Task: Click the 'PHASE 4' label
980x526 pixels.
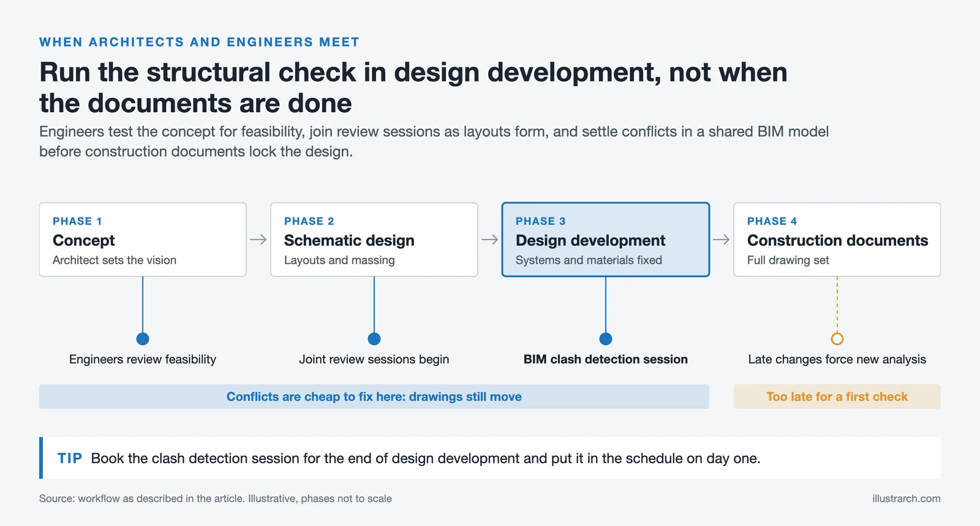Action: [772, 221]
